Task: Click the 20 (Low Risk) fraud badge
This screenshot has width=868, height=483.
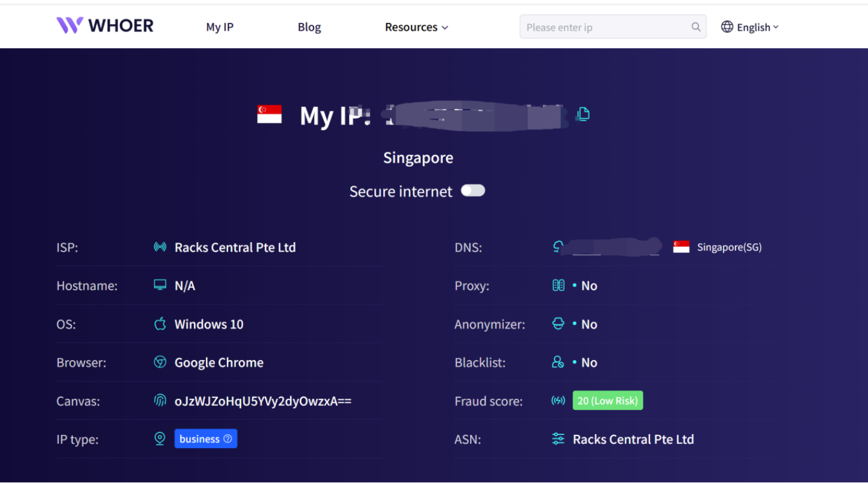Action: 608,400
